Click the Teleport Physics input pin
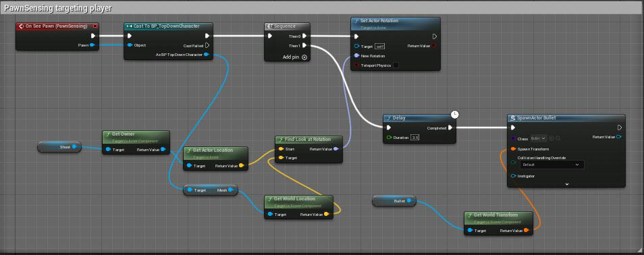The height and width of the screenshot is (255, 644). (356, 65)
